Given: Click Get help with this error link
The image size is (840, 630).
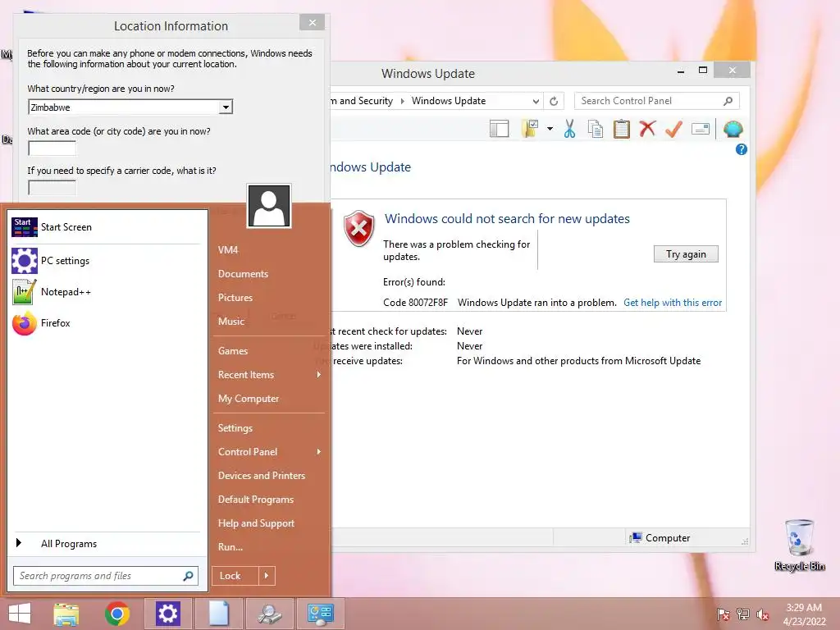Looking at the screenshot, I should click(673, 303).
